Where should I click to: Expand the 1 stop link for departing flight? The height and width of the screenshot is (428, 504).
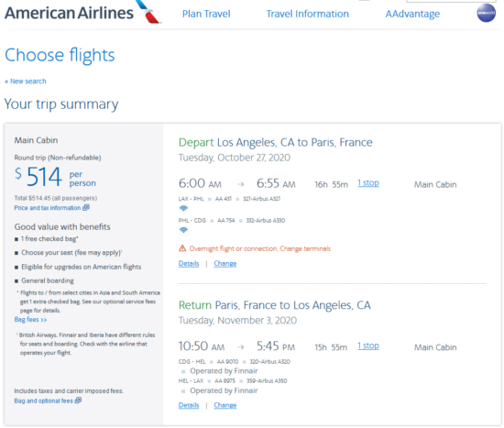(x=368, y=183)
